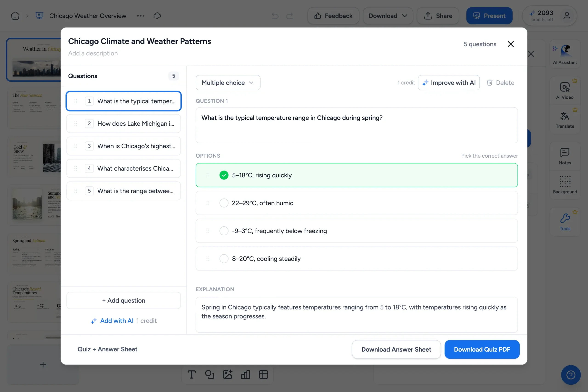This screenshot has width=588, height=392.
Task: Mark 22–29°C, often humid as correct
Action: coord(224,203)
